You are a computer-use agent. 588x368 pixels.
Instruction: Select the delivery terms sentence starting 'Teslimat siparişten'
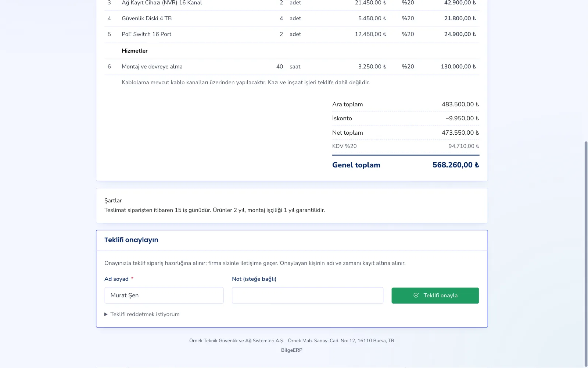(x=215, y=210)
